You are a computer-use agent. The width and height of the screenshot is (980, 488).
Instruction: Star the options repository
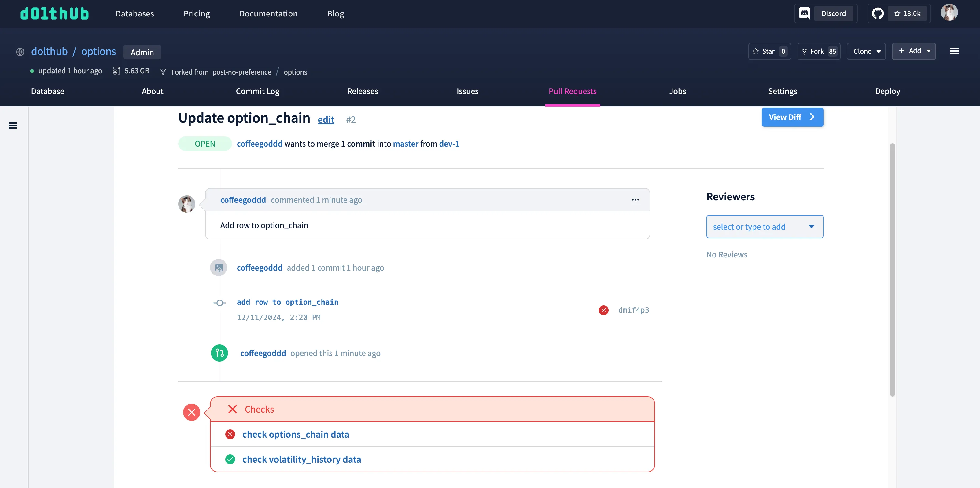(x=769, y=51)
